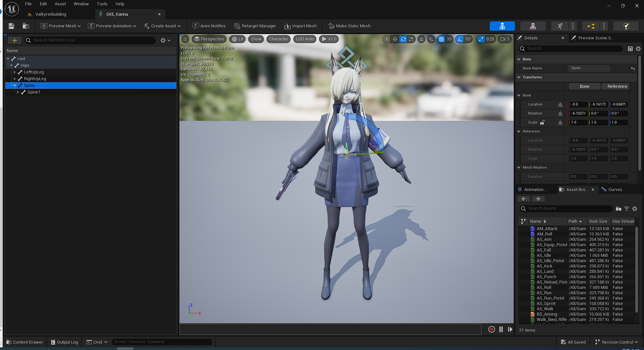644x350 pixels.
Task: Open the Tools menu
Action: click(102, 4)
